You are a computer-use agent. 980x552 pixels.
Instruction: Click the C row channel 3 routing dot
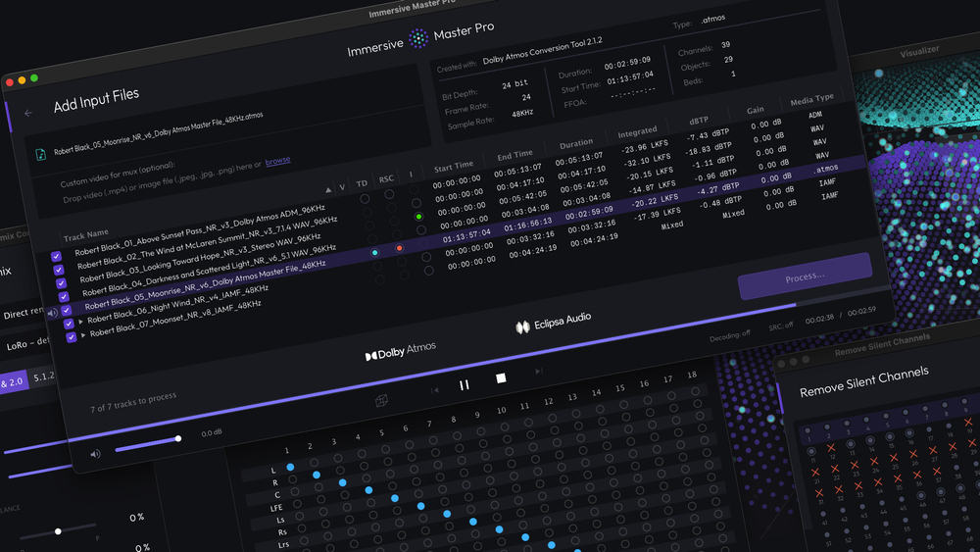pyautogui.click(x=342, y=482)
